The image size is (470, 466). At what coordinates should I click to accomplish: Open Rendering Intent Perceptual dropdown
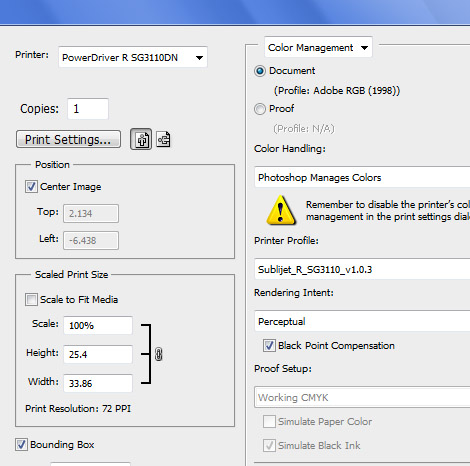(362, 321)
